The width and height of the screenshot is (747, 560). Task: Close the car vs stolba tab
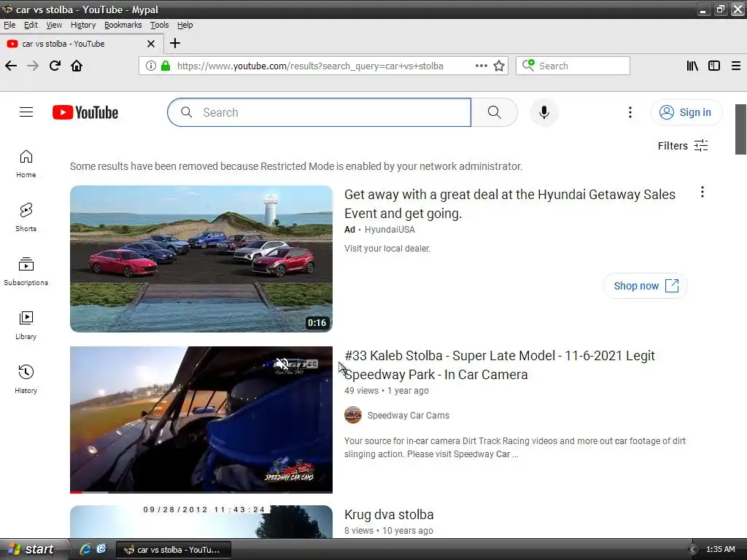point(151,44)
